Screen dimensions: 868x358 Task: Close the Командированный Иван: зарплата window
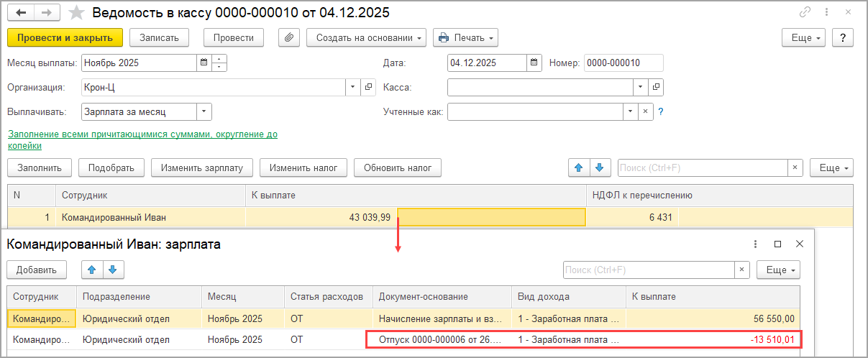tap(799, 244)
